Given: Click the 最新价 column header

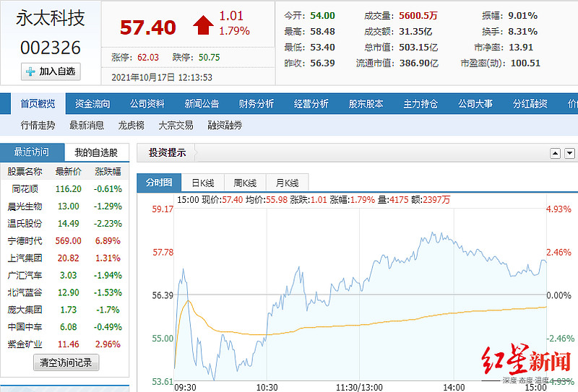Looking at the screenshot, I should [69, 172].
